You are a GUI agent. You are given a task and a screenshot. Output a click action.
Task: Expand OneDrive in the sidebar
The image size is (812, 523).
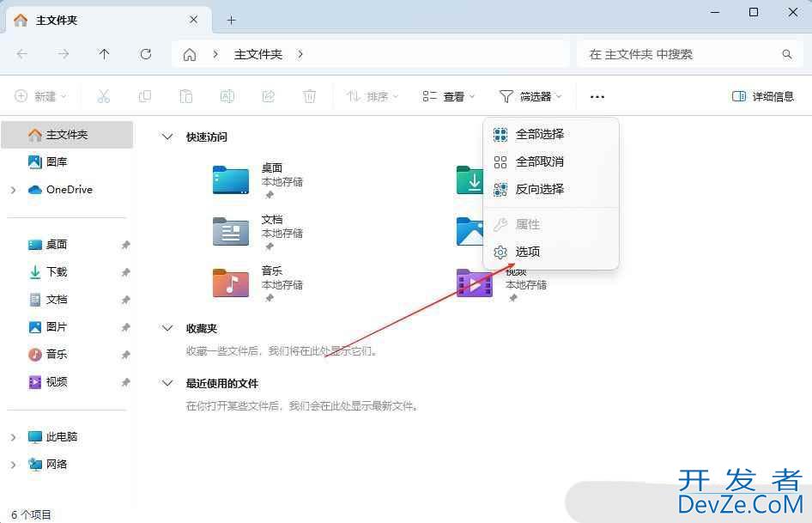click(14, 191)
